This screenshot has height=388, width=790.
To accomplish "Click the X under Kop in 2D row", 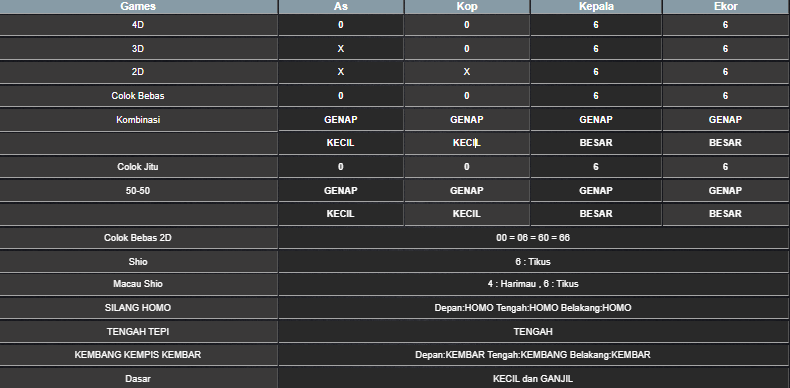I will click(467, 72).
